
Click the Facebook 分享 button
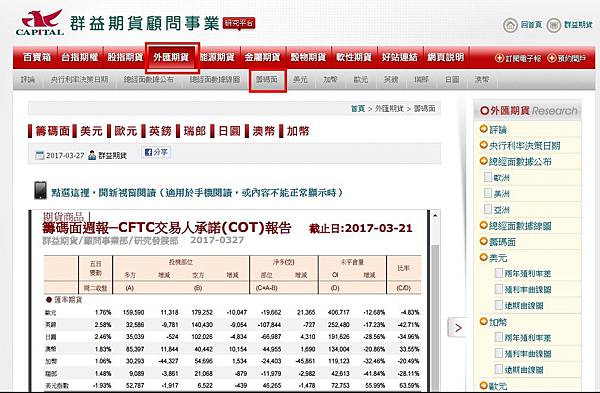156,152
